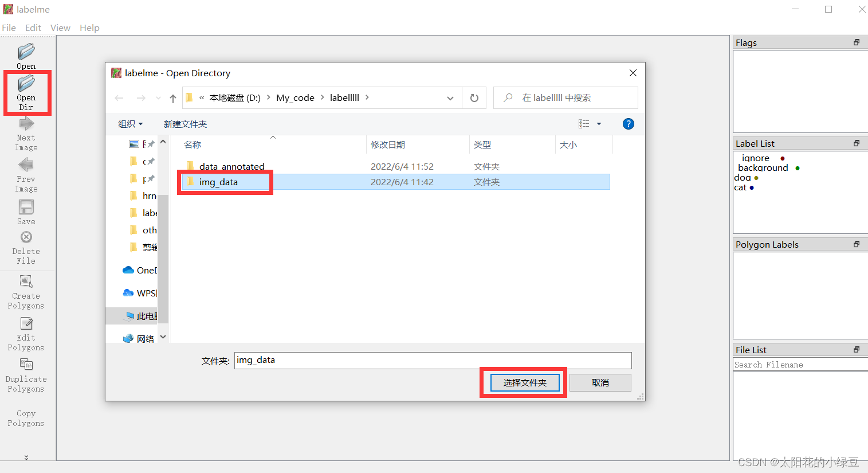This screenshot has width=868, height=473.
Task: Click the Search Filename field
Action: (800, 365)
